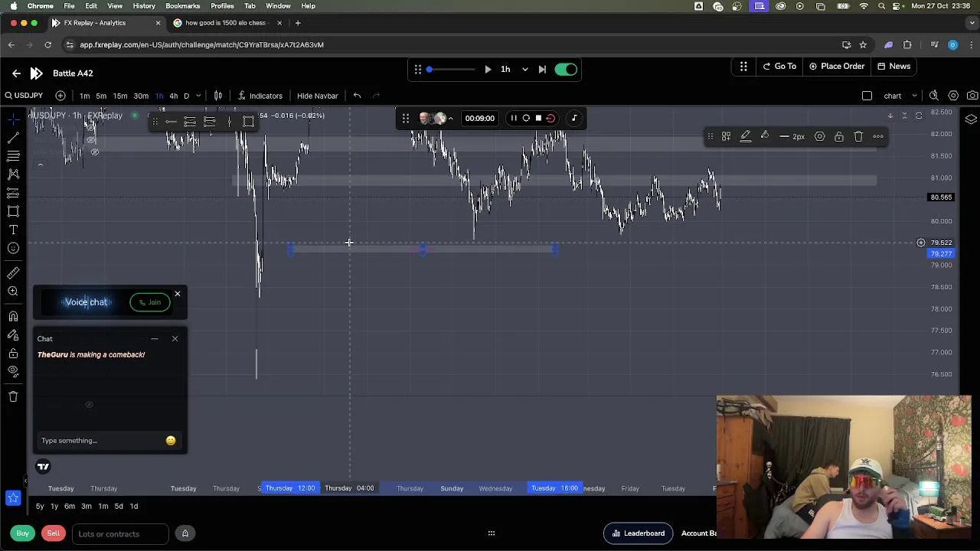
Task: Step replay forward one candle
Action: click(542, 70)
